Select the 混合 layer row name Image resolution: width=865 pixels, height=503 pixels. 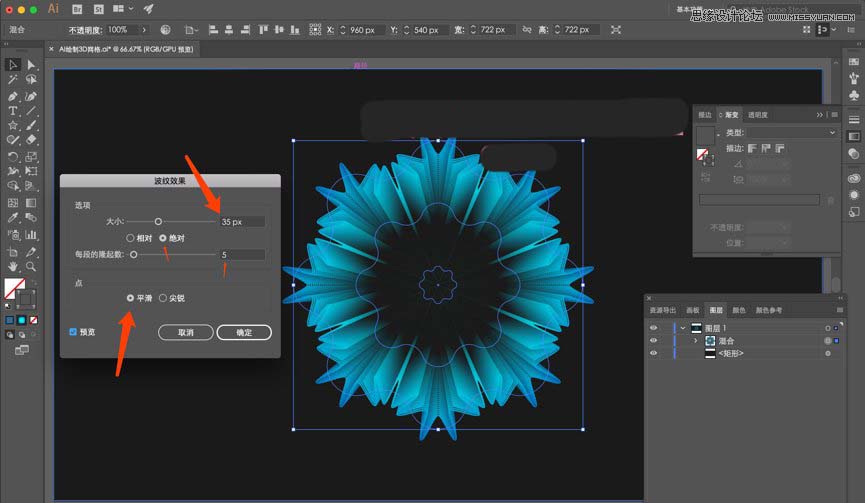coord(727,341)
